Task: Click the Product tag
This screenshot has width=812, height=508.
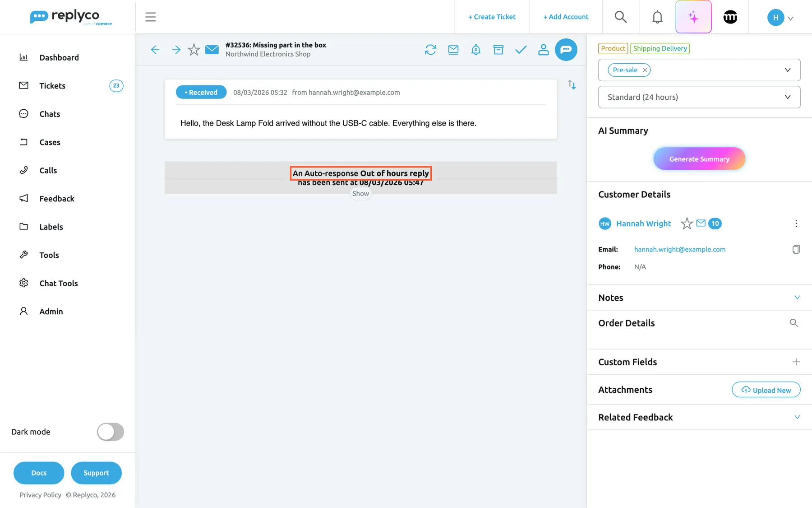Action: click(613, 48)
